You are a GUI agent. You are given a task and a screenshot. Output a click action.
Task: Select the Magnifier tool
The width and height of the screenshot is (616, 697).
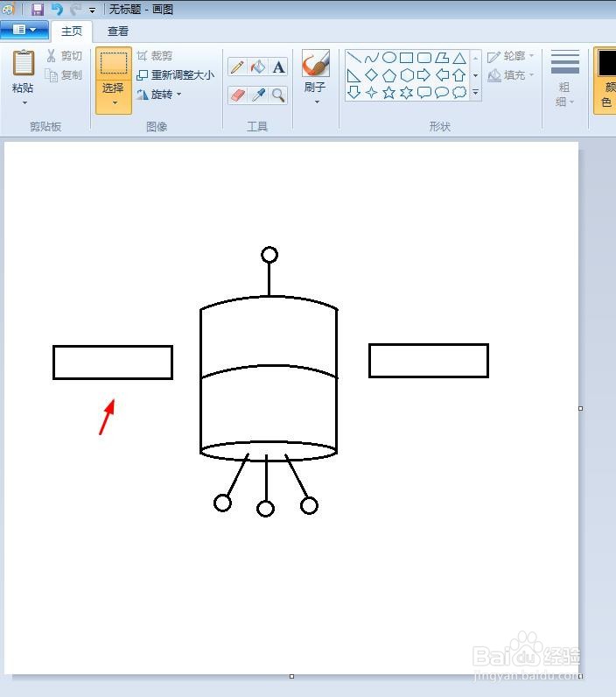[x=278, y=95]
